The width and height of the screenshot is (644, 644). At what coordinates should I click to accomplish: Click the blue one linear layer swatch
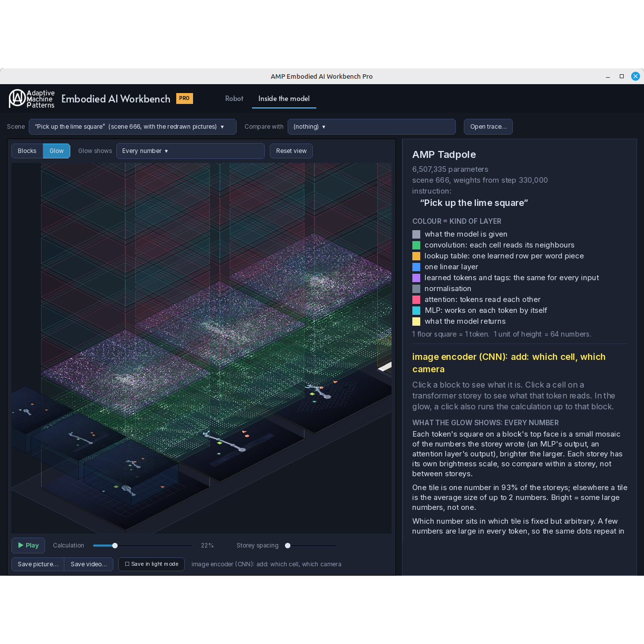(x=416, y=267)
